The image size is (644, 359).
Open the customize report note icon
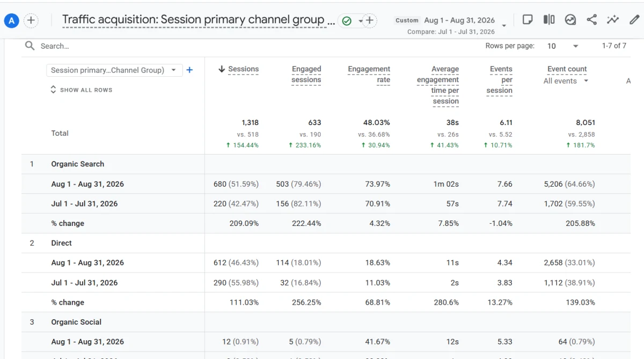point(528,20)
